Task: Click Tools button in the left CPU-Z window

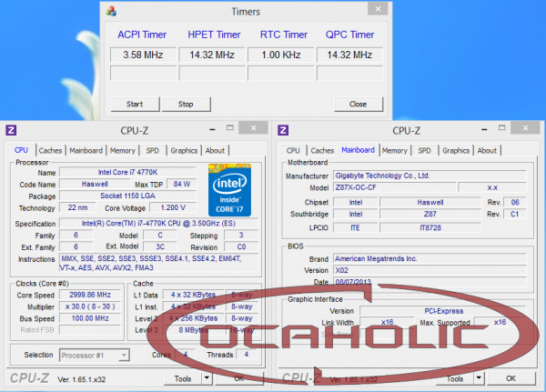Action: point(183,378)
